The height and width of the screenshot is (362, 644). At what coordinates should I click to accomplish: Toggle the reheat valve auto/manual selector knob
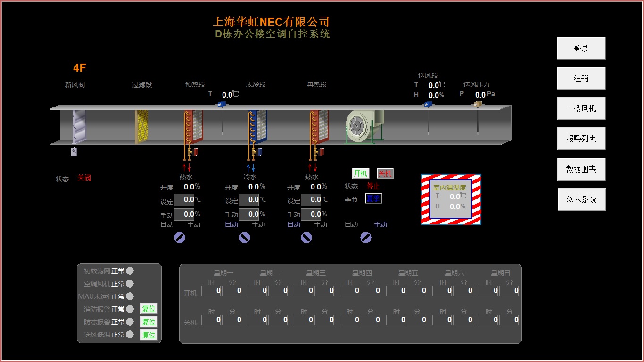pos(306,238)
